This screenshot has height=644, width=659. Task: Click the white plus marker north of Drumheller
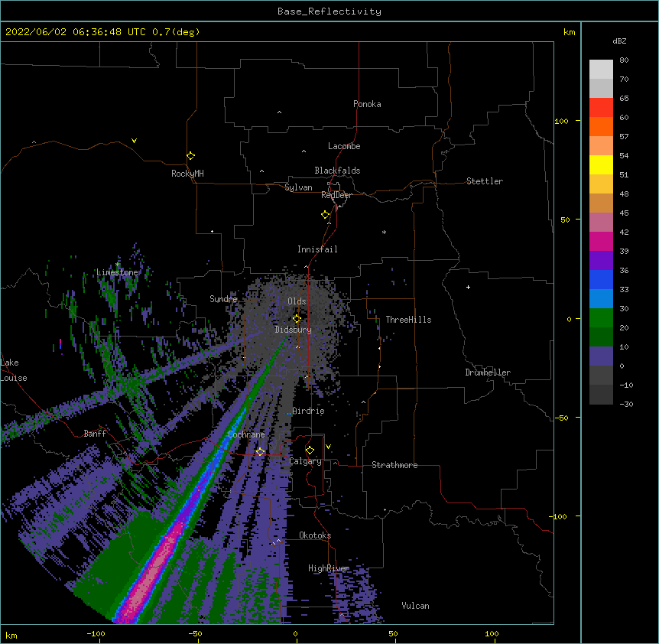(468, 287)
